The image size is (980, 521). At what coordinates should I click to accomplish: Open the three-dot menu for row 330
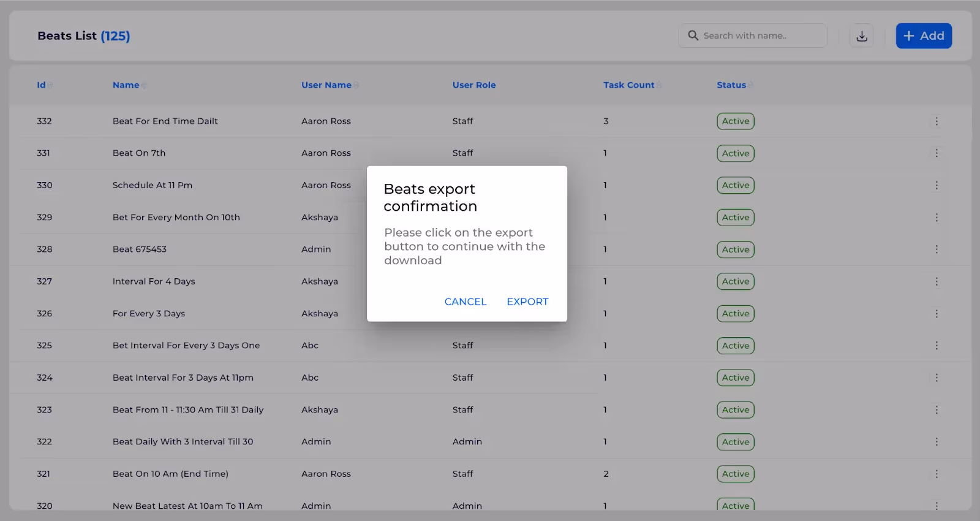[937, 185]
